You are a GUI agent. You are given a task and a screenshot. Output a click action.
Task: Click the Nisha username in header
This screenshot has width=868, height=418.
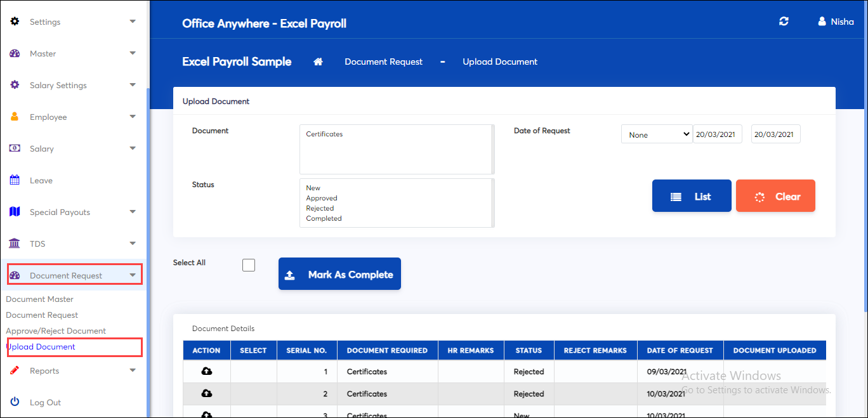click(x=843, y=22)
